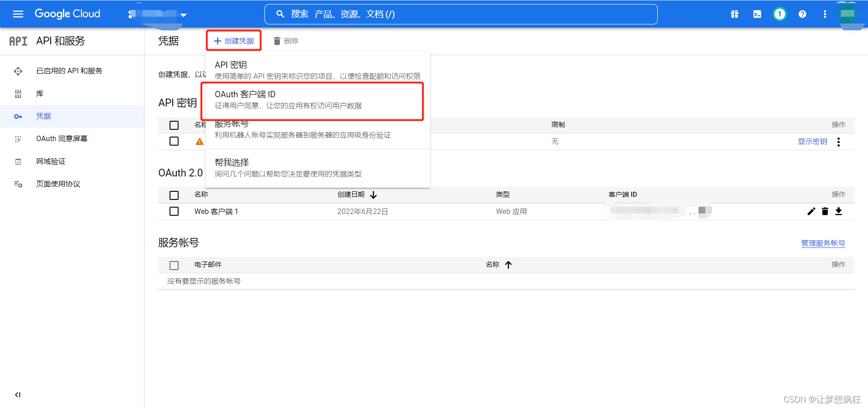Check the API 密钥 row checkbox

click(174, 141)
